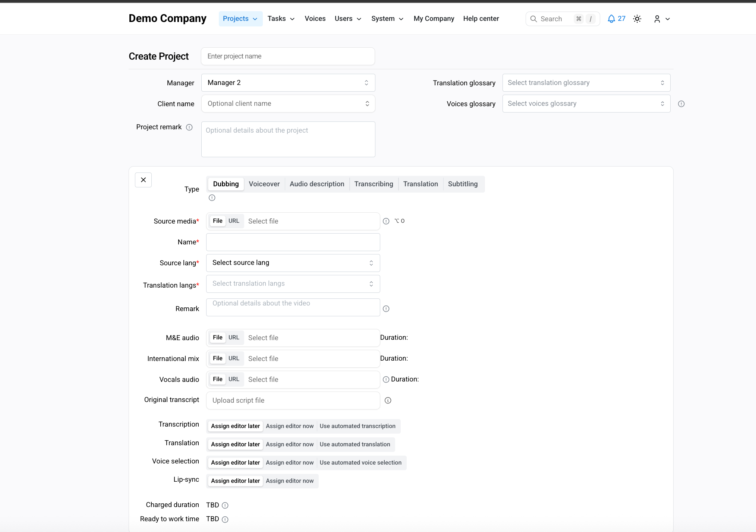Click the info icon next to Charged duration TBD
Viewport: 756px width, 532px height.
point(225,506)
